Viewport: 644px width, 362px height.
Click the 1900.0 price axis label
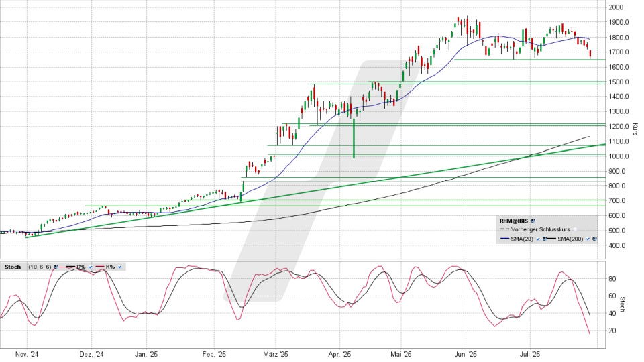(x=619, y=22)
